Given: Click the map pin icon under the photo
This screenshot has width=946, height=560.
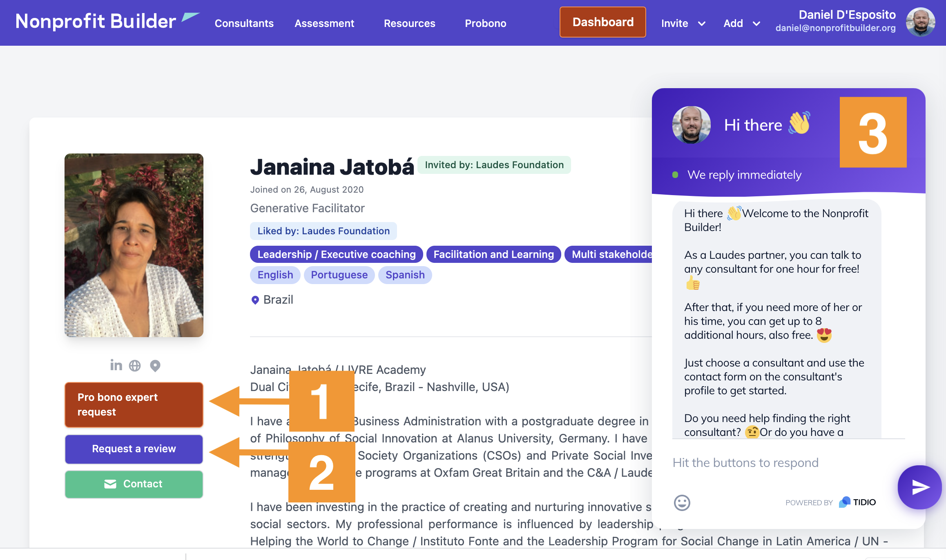Looking at the screenshot, I should point(155,366).
